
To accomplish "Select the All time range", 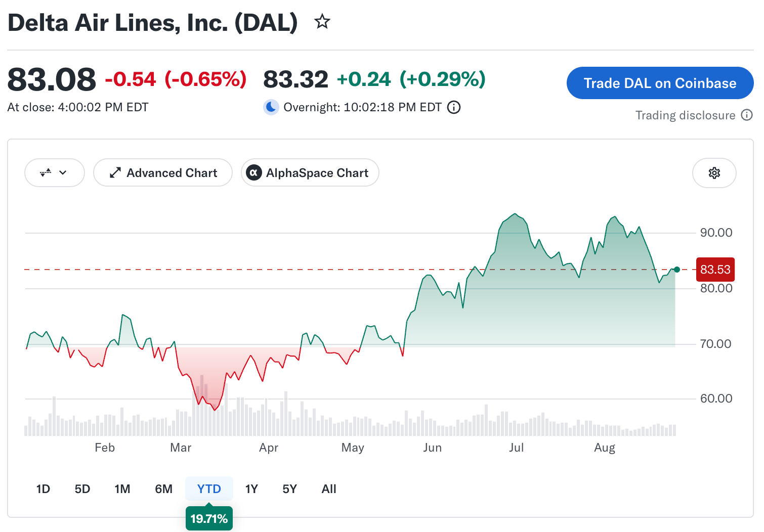I will pyautogui.click(x=329, y=489).
